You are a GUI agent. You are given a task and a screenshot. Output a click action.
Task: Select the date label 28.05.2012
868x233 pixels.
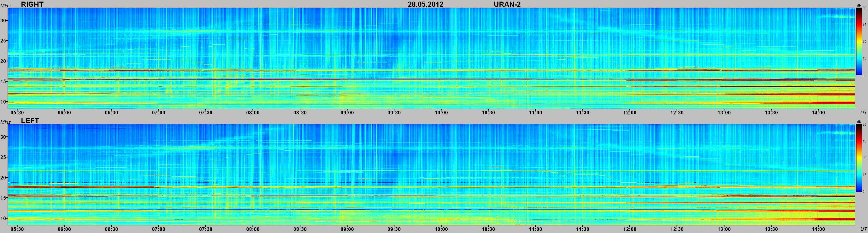click(426, 4)
